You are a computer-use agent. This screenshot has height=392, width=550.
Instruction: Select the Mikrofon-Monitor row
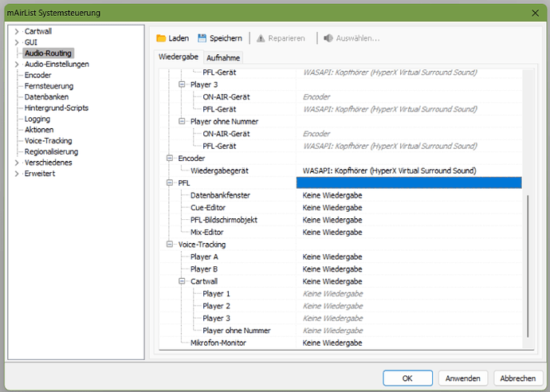[218, 343]
